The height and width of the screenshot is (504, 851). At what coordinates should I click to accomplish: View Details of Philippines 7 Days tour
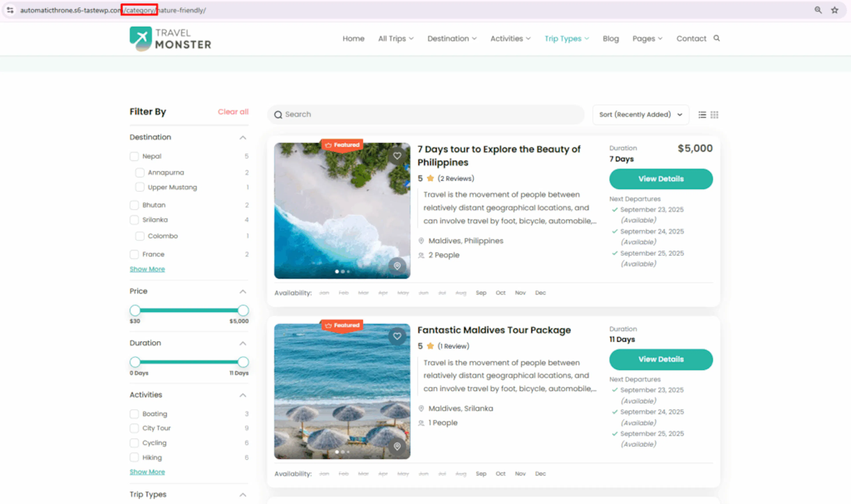661,179
